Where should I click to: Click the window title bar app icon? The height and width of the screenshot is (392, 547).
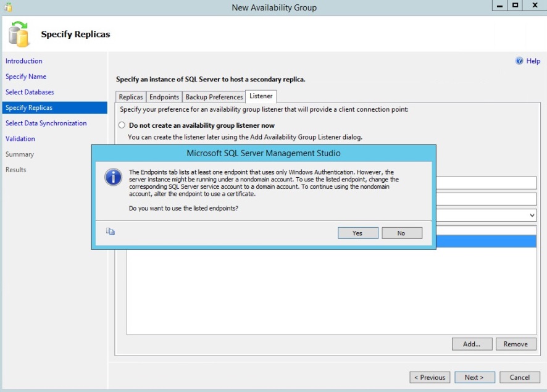click(x=8, y=7)
